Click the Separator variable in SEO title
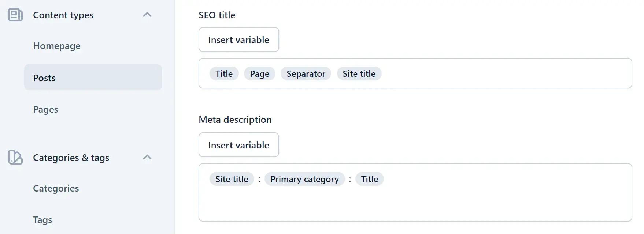Viewport: 644px width, 234px height. coord(306,73)
